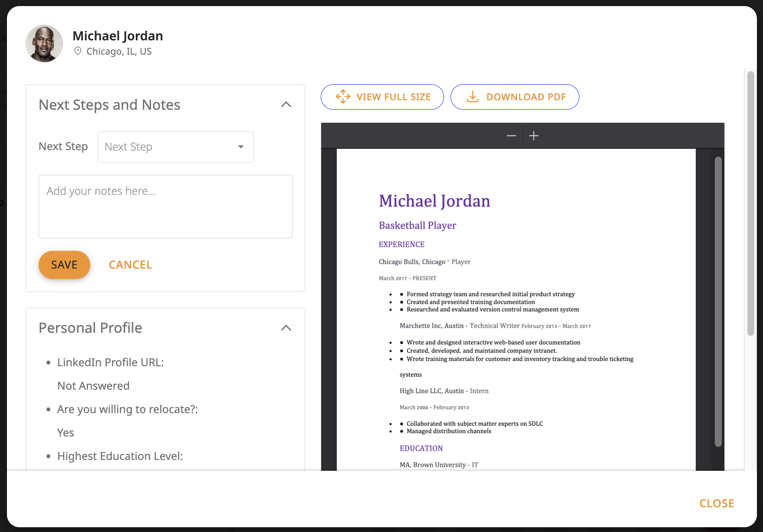
Task: Click the resume title 'Michael Jordan' in the PDF
Action: [x=434, y=201]
